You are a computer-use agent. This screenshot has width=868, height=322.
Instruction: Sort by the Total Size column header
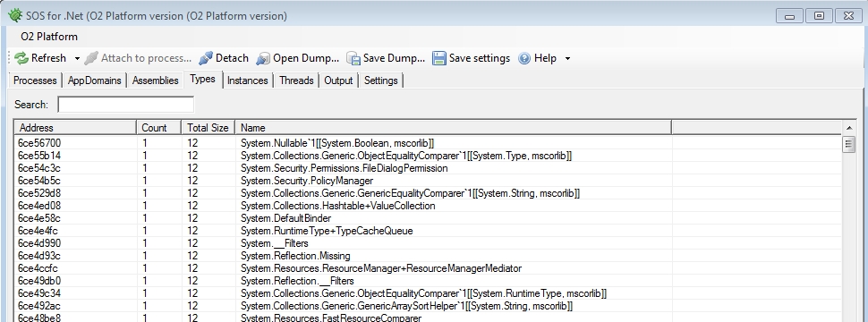[x=208, y=128]
